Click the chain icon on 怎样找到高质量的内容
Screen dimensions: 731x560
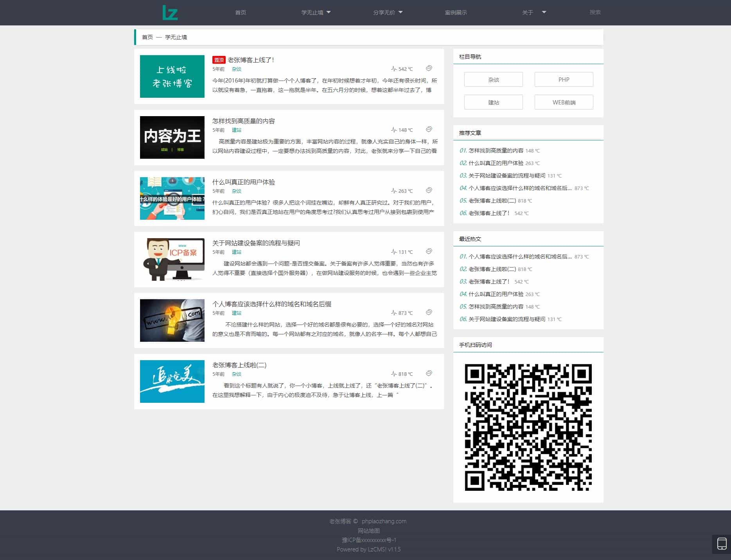coord(429,129)
